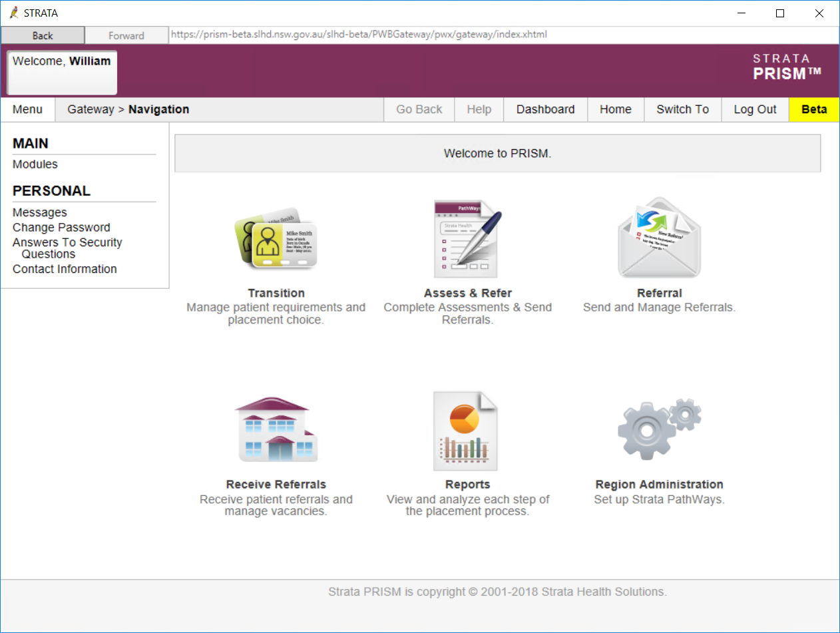Click the Region Administration title link
The width and height of the screenshot is (840, 633).
click(x=660, y=485)
